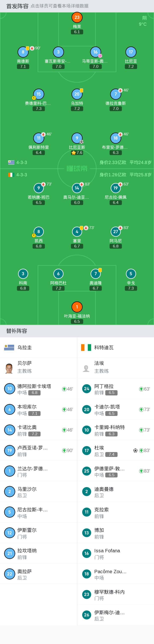Image resolution: width=154 pixels, height=644 pixels.
Task: Select substitute 卡诺比奥 number 14
Action: click(38, 430)
